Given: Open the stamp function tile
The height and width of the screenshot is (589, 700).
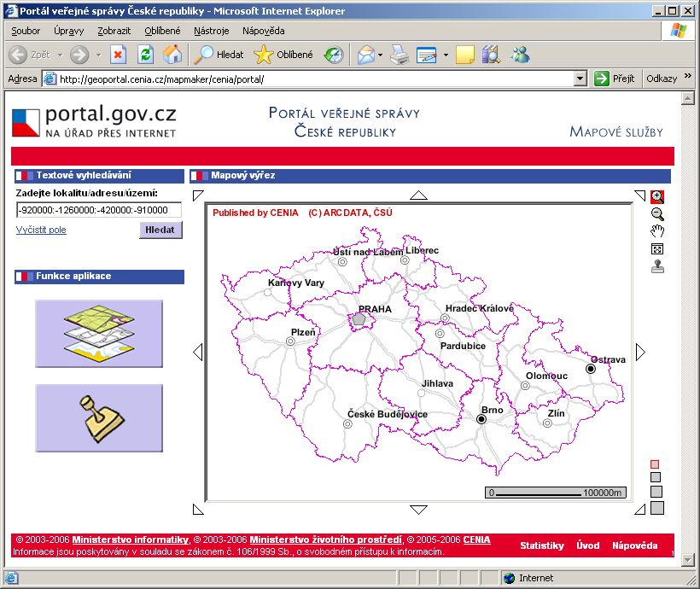Looking at the screenshot, I should pos(99,418).
